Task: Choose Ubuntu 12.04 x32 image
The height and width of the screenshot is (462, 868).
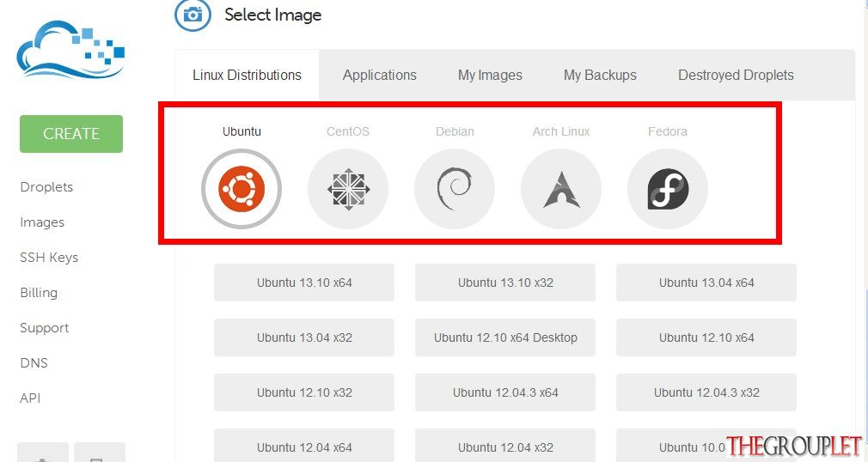Action: [x=505, y=446]
